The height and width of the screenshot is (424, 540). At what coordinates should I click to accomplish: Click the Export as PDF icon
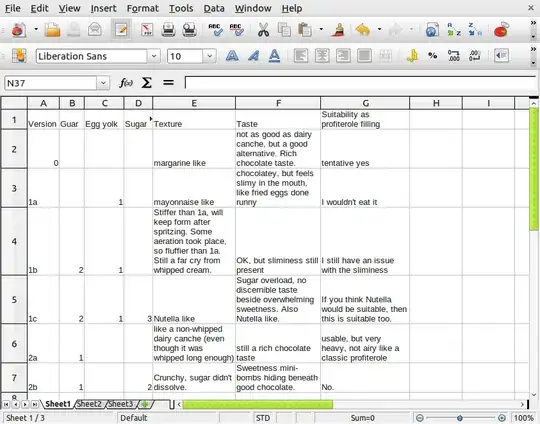click(147, 30)
